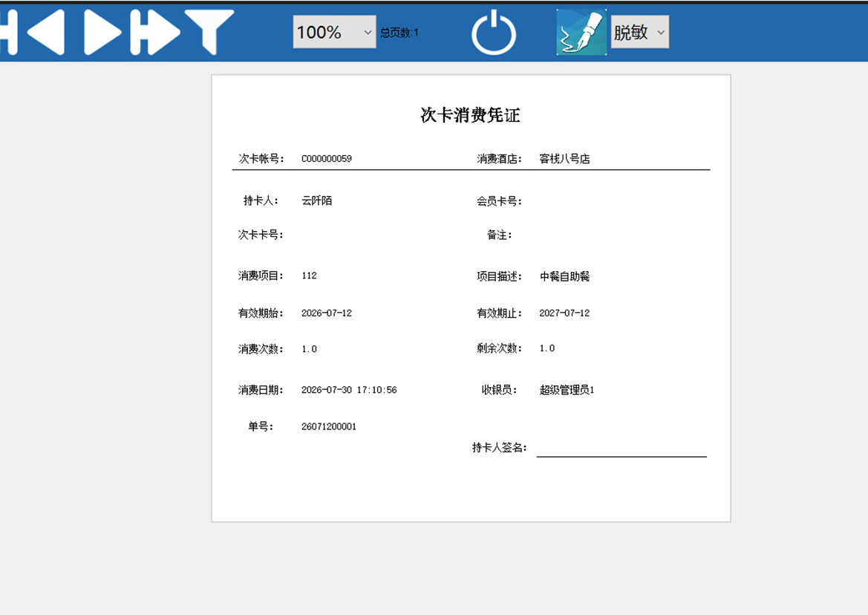Click the previous page arrow
The width and height of the screenshot is (868, 615).
[46, 32]
